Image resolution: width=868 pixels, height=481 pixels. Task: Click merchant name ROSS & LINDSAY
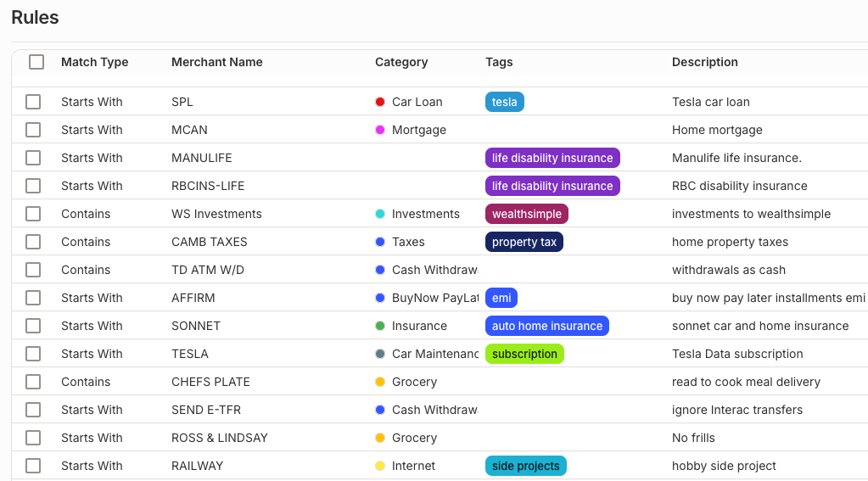219,438
